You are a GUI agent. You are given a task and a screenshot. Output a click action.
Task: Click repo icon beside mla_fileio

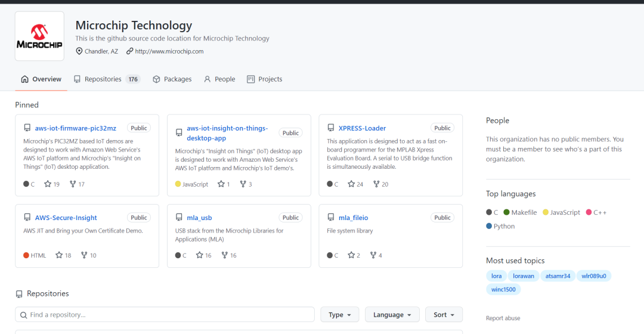(x=330, y=217)
